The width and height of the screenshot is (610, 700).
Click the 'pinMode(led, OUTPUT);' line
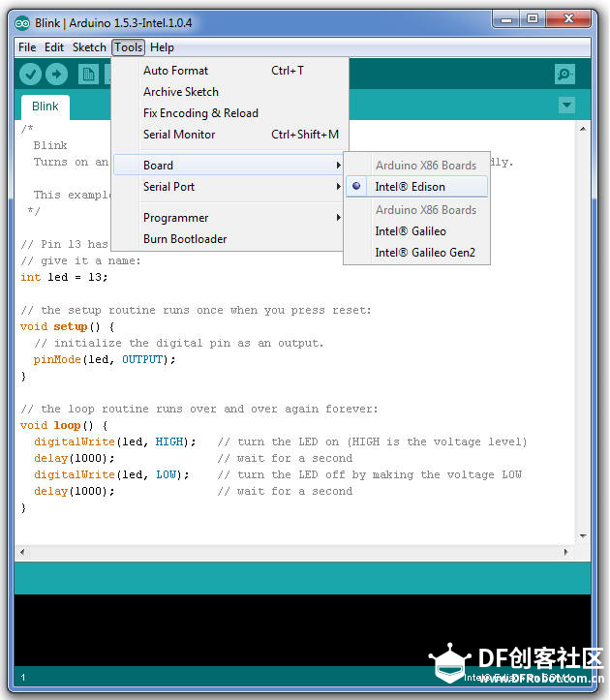[105, 360]
